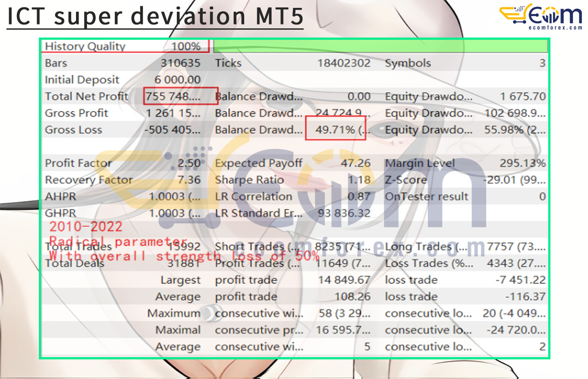This screenshot has width=588, height=379.
Task: Click the ICT super deviation MT5 title
Action: (x=155, y=16)
